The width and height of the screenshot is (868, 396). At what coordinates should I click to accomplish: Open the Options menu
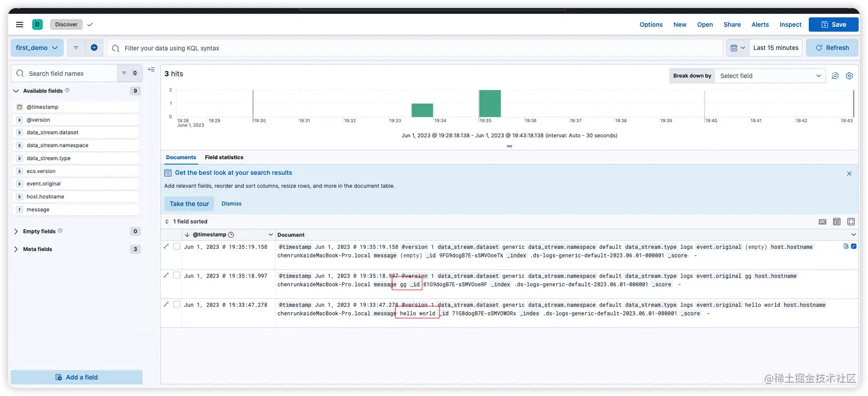point(651,25)
